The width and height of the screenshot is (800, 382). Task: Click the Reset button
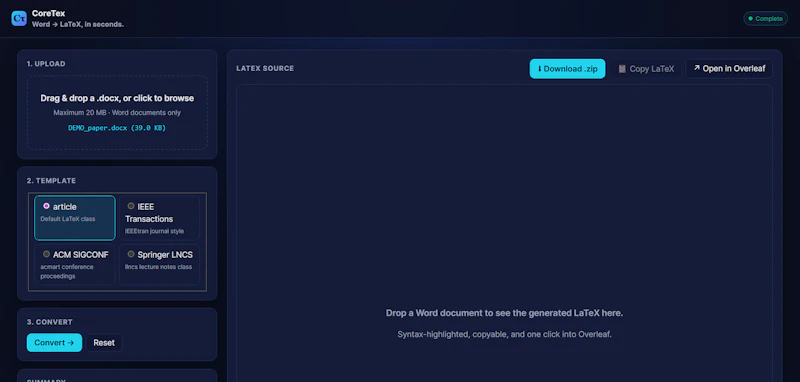click(104, 343)
